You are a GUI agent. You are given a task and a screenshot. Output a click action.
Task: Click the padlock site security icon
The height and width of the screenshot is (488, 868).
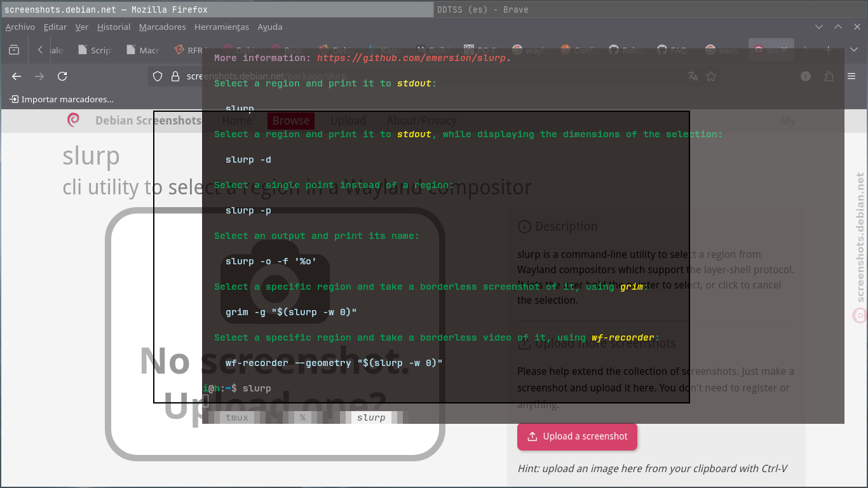(175, 76)
